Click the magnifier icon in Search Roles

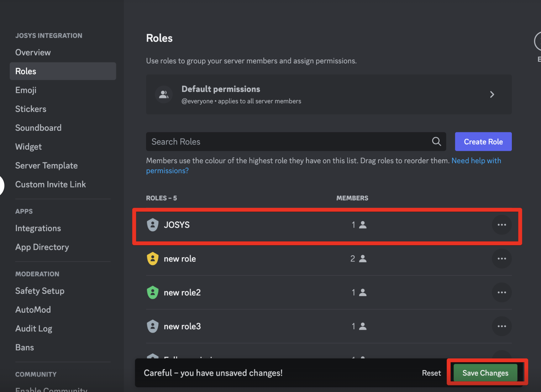point(436,141)
